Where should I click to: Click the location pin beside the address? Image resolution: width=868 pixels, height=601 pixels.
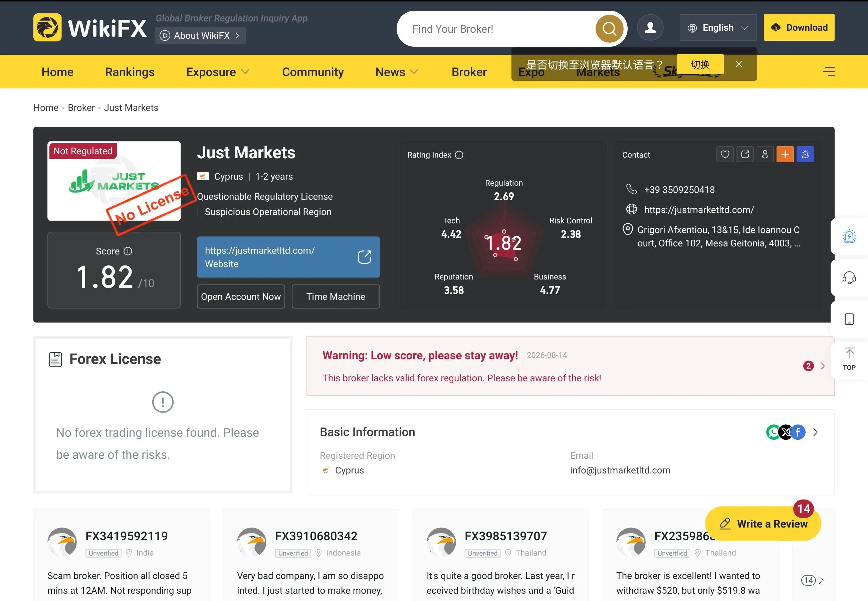point(628,229)
